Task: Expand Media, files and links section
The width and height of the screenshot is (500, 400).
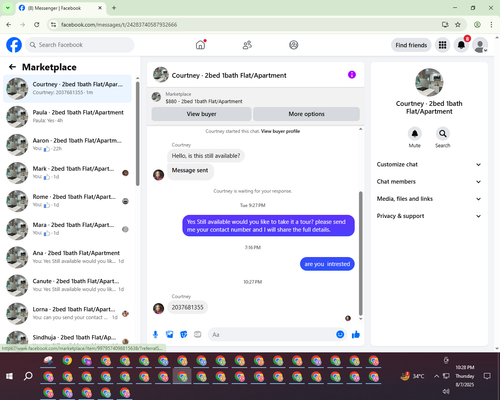Action: [429, 199]
